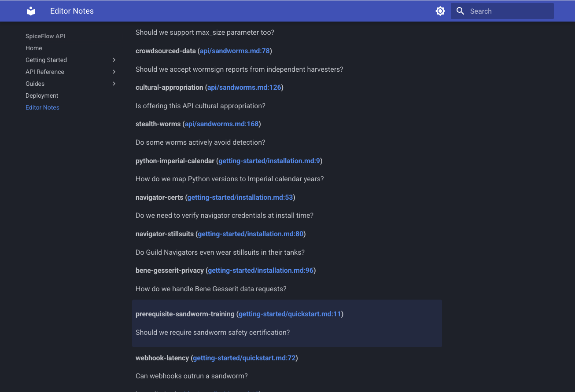Click the search magnifier icon

460,11
